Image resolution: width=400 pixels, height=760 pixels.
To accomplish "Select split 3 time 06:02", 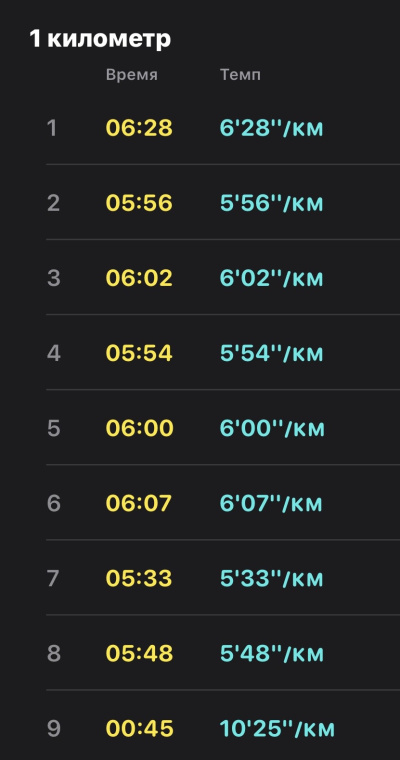I will point(139,278).
